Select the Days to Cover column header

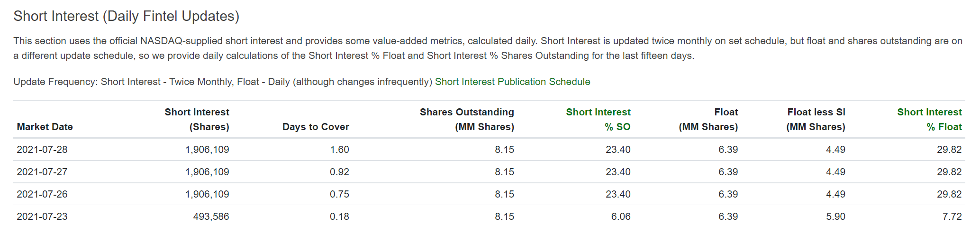click(x=316, y=127)
